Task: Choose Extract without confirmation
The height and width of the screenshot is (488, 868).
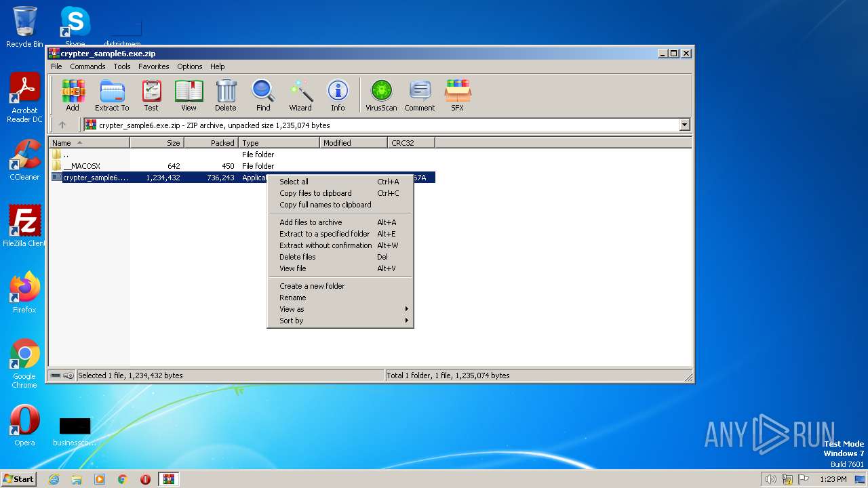Action: point(340,245)
